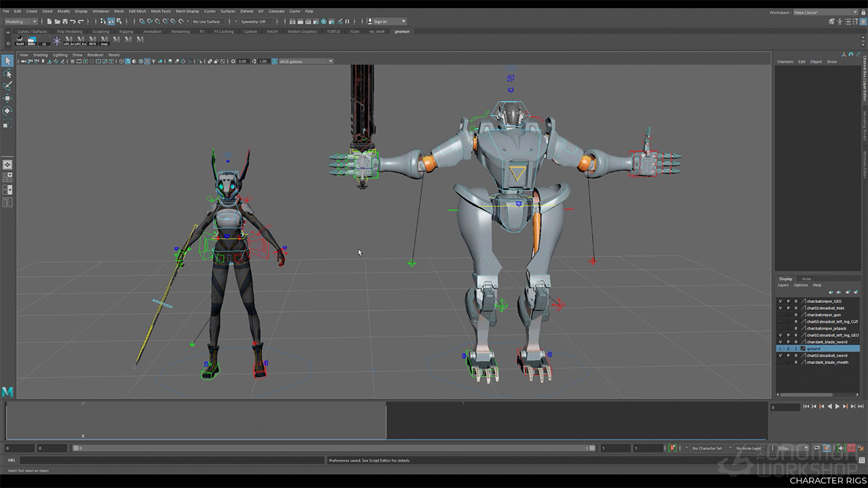Choose the Rotate tool

tap(7, 110)
